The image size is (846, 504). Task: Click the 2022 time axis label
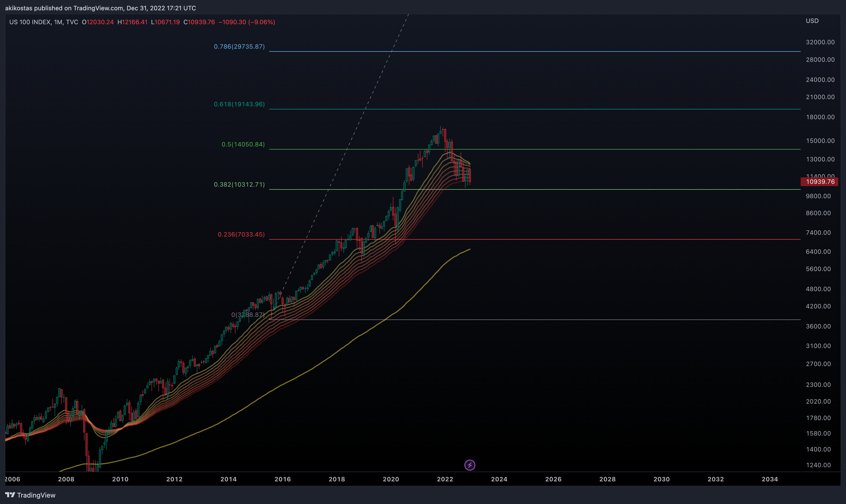pyautogui.click(x=445, y=479)
